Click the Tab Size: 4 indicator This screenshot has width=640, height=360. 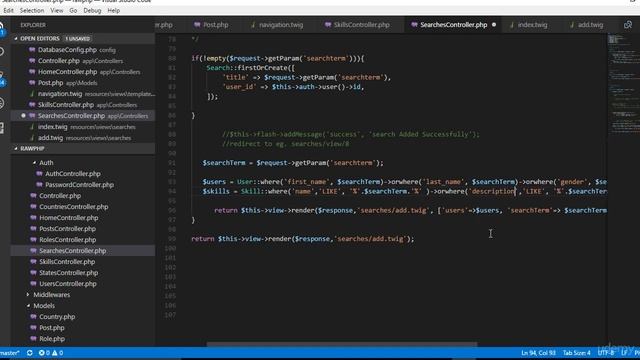(576, 353)
